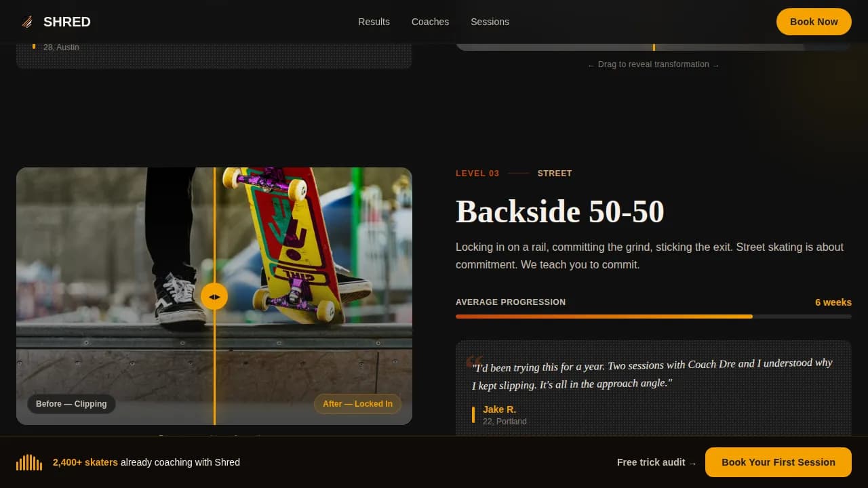Click the AVERAGE PROGRESSION label
Viewport: 868px width, 488px height.
click(x=511, y=302)
